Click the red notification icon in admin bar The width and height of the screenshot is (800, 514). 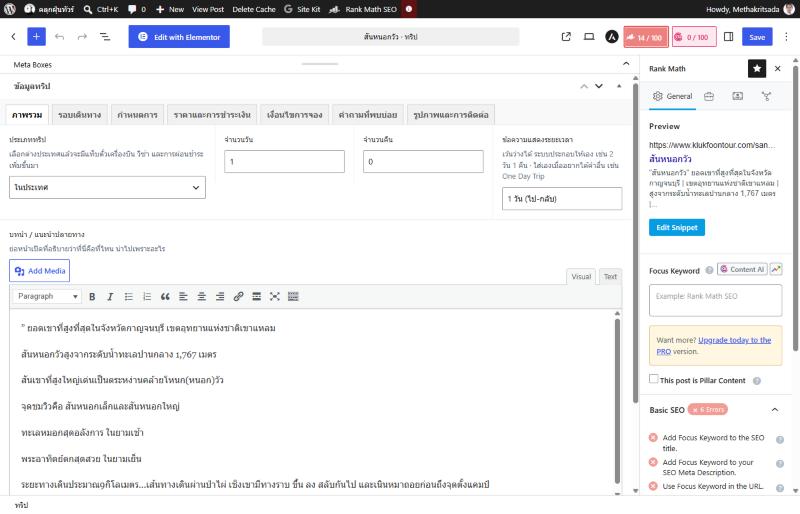click(409, 9)
